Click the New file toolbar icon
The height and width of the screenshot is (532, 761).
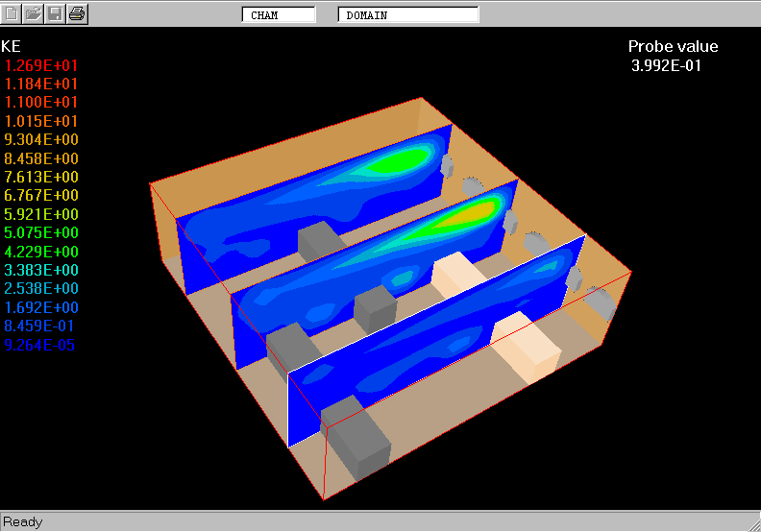12,13
